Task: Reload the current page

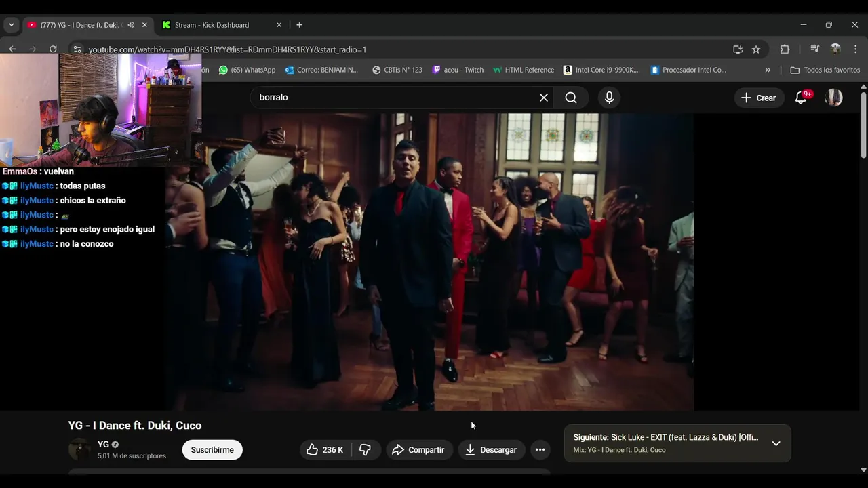Action: 53,49
